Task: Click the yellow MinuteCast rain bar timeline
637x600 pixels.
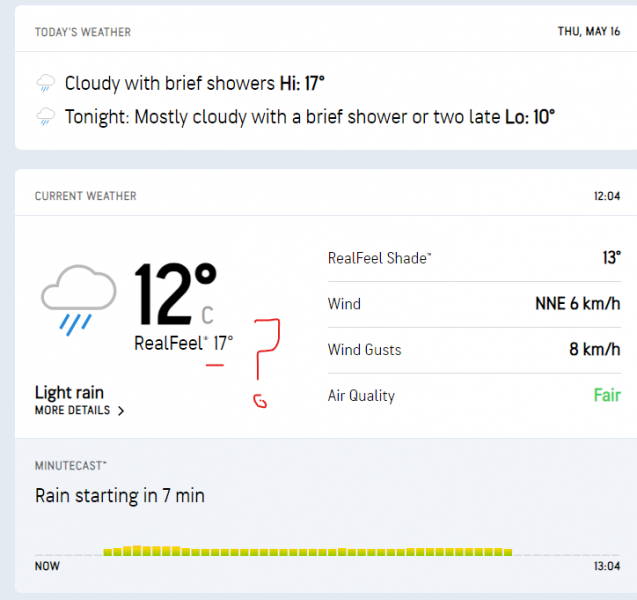Action: pyautogui.click(x=308, y=551)
